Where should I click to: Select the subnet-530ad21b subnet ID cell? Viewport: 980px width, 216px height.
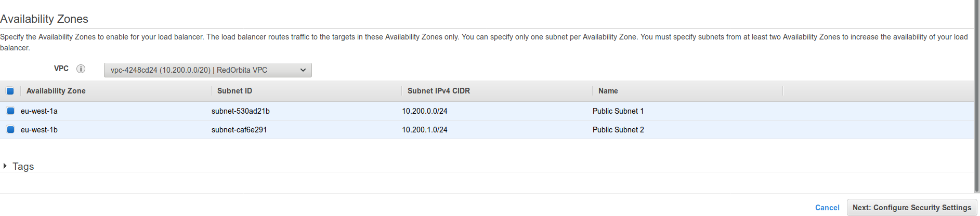pos(240,111)
